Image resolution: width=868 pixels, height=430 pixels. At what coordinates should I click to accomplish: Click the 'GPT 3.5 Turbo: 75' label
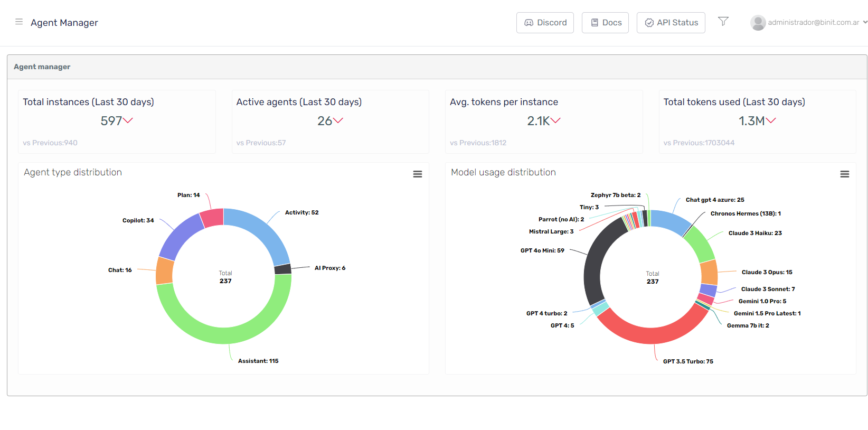pos(688,362)
